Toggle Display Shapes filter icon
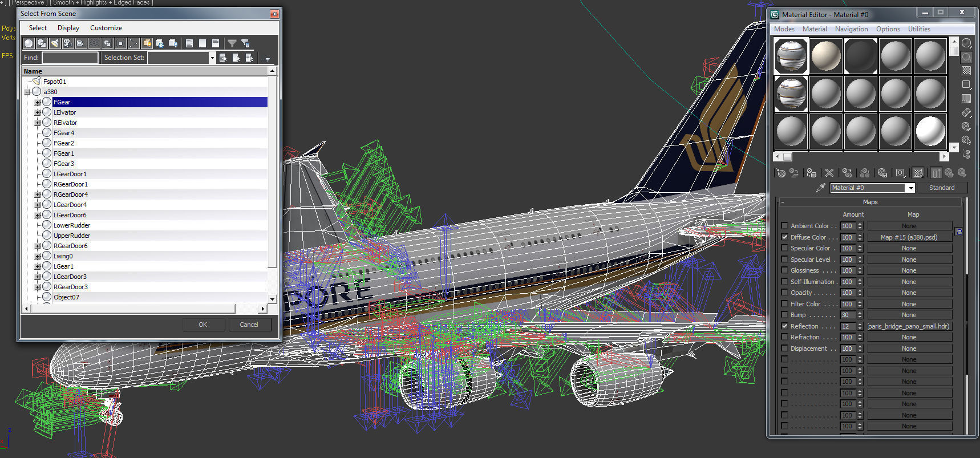980x458 pixels. [x=42, y=43]
